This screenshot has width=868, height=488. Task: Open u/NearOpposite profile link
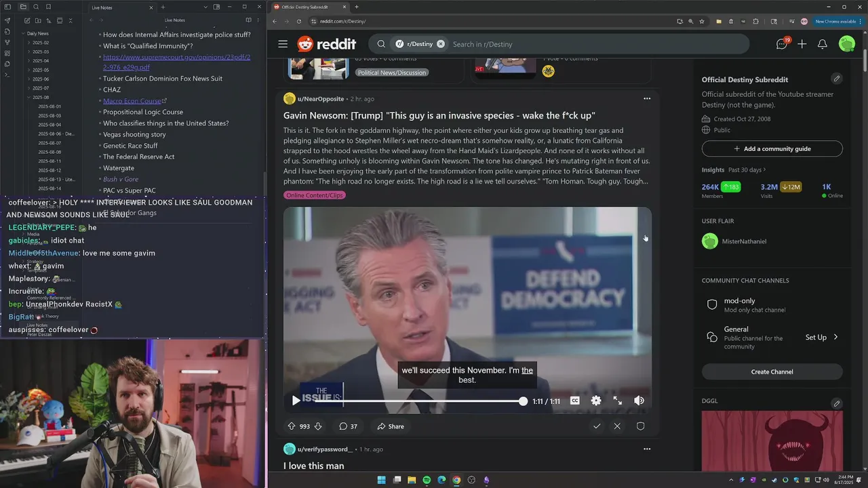click(x=321, y=99)
